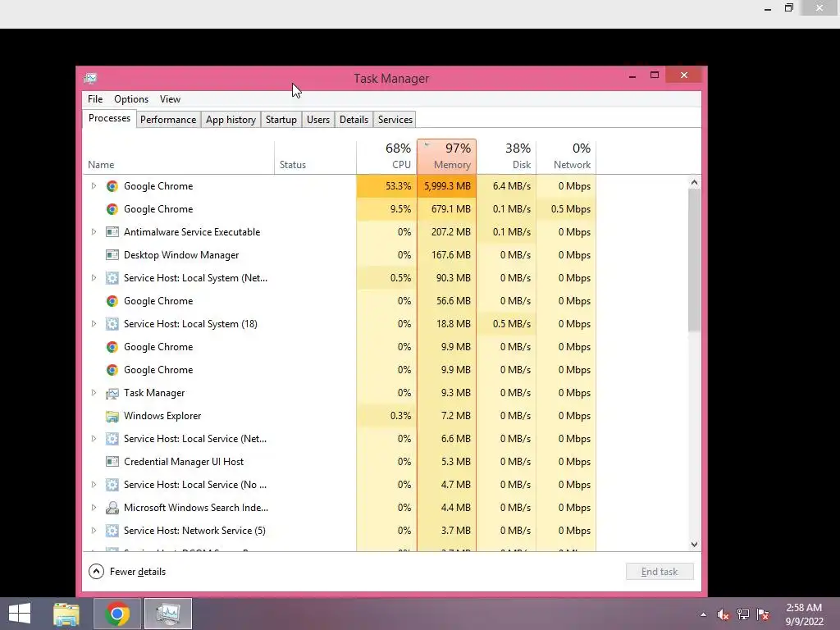This screenshot has height=630, width=840.
Task: Click the gear icon of Service Host: Local System (Net...
Action: coord(112,278)
